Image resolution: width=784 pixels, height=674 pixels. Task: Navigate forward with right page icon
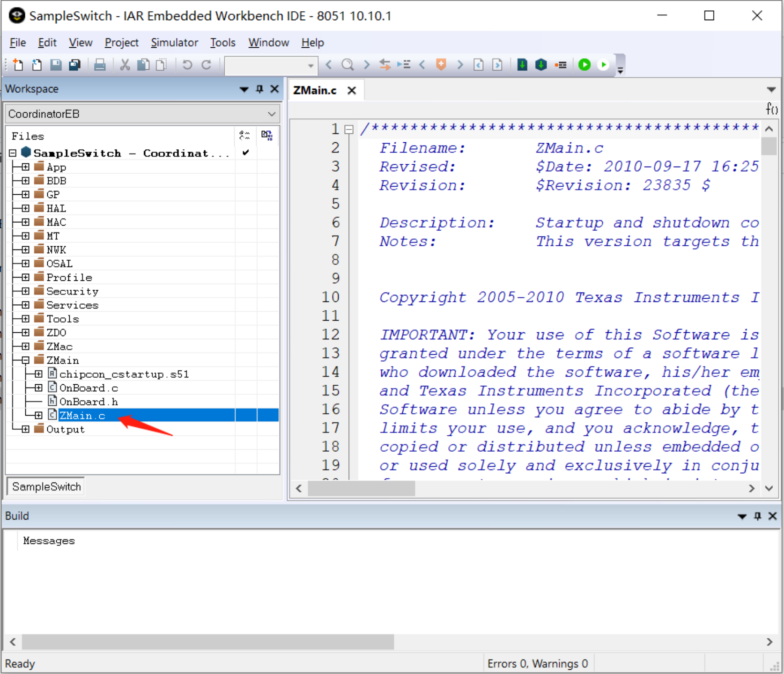coord(497,65)
